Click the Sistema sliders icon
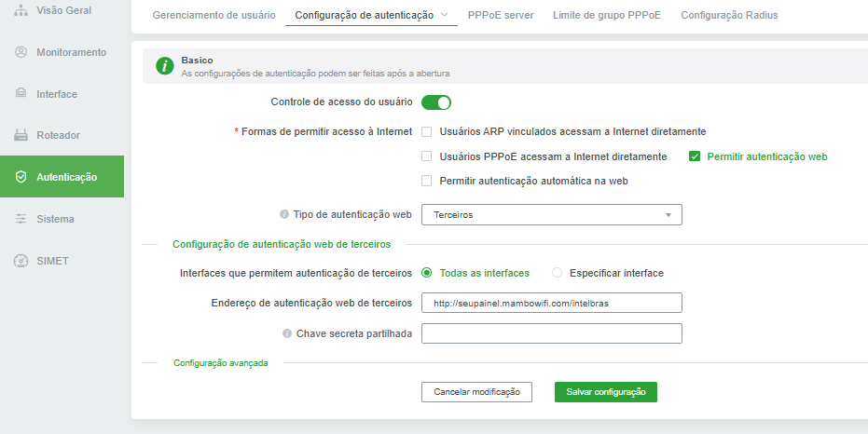 click(x=21, y=219)
